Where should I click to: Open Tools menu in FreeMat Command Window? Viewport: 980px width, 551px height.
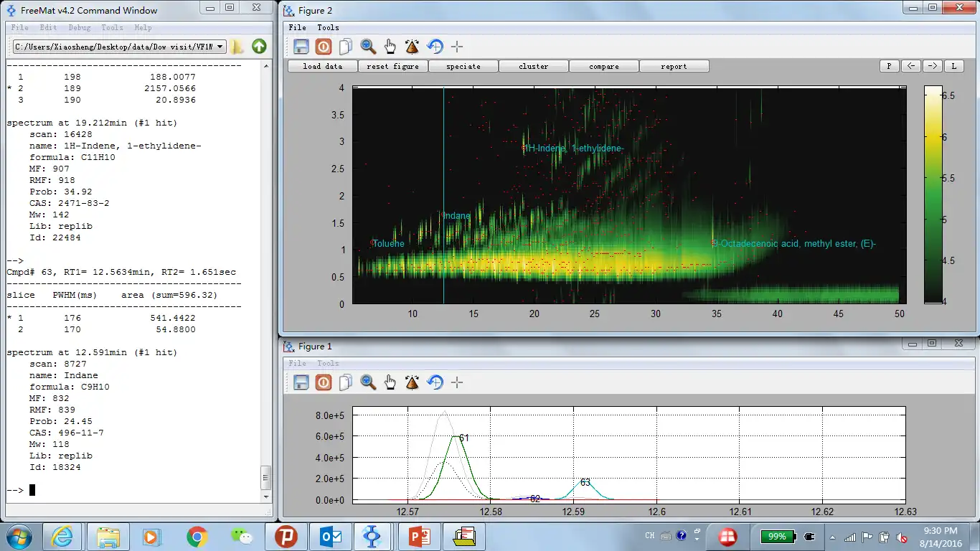[112, 27]
